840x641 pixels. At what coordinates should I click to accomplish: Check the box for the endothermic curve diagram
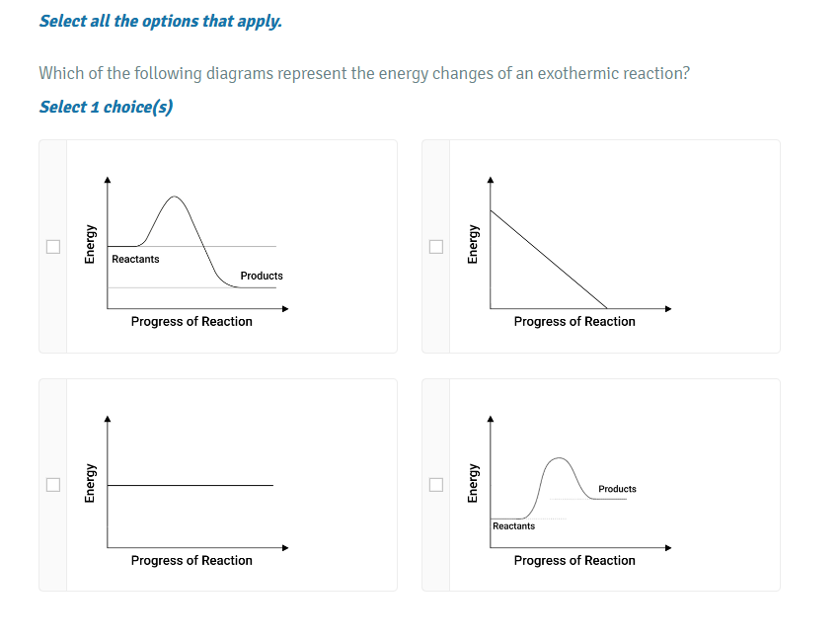coord(435,484)
